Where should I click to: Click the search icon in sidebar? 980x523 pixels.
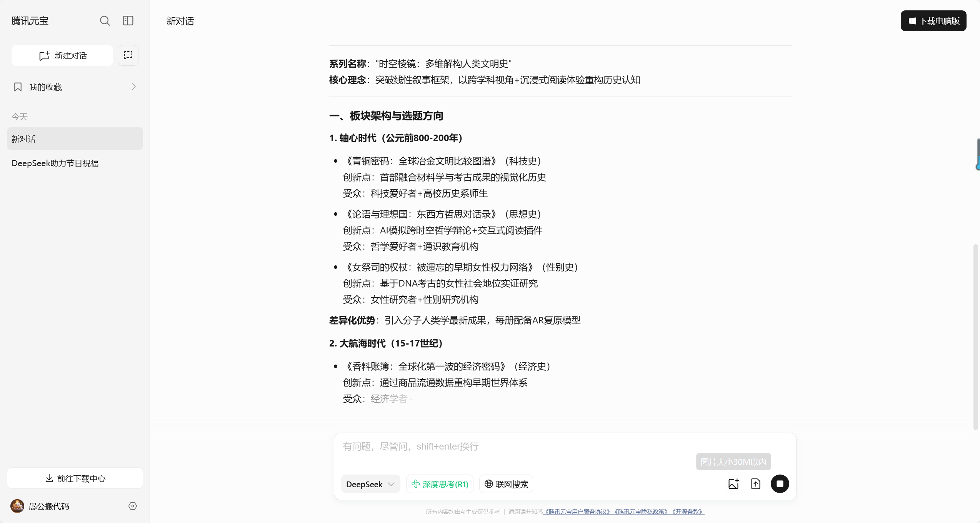point(105,21)
